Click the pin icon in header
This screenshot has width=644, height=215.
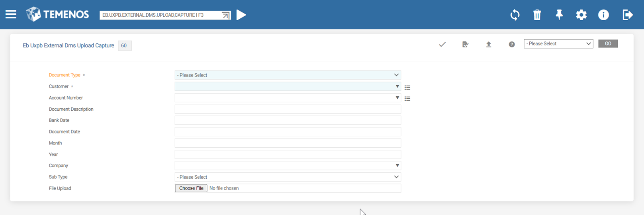pos(559,15)
